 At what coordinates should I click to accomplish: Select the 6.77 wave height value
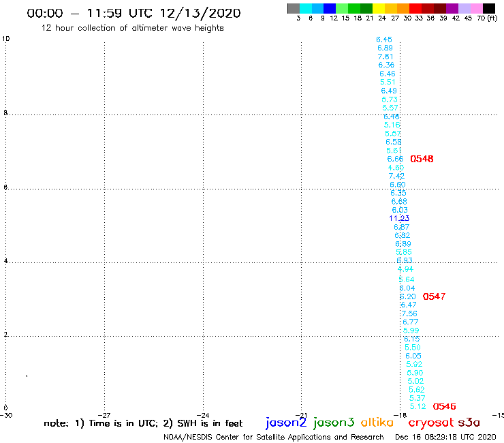tap(411, 322)
